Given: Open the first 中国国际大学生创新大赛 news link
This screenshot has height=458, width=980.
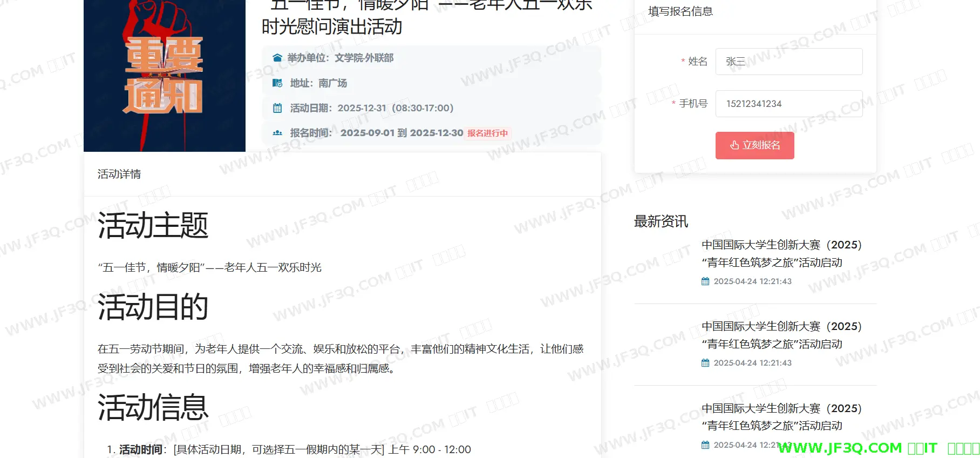Looking at the screenshot, I should point(781,253).
